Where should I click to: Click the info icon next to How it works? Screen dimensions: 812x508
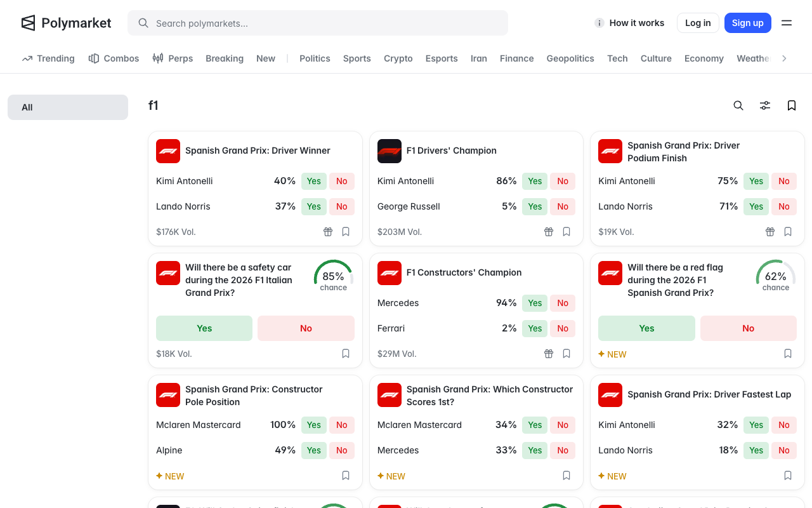coord(599,23)
